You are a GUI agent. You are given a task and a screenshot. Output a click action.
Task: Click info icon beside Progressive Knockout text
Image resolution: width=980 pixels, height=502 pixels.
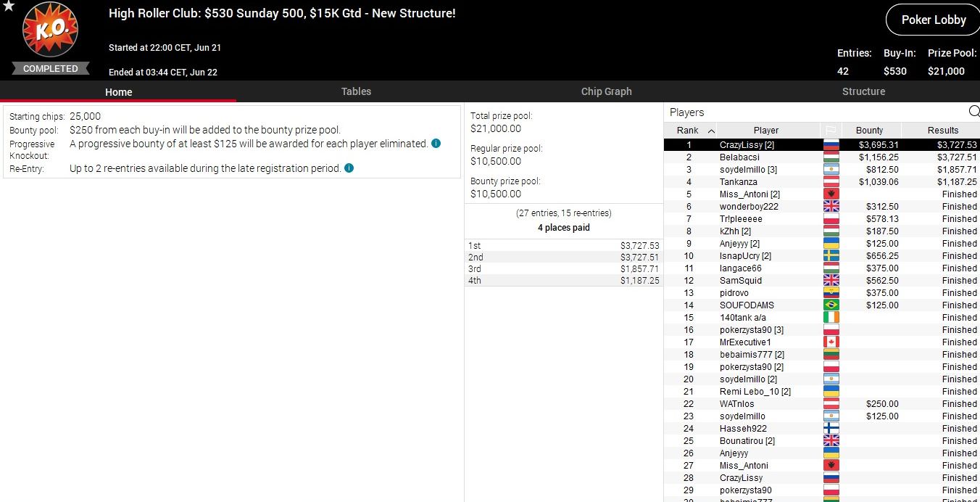(x=436, y=144)
